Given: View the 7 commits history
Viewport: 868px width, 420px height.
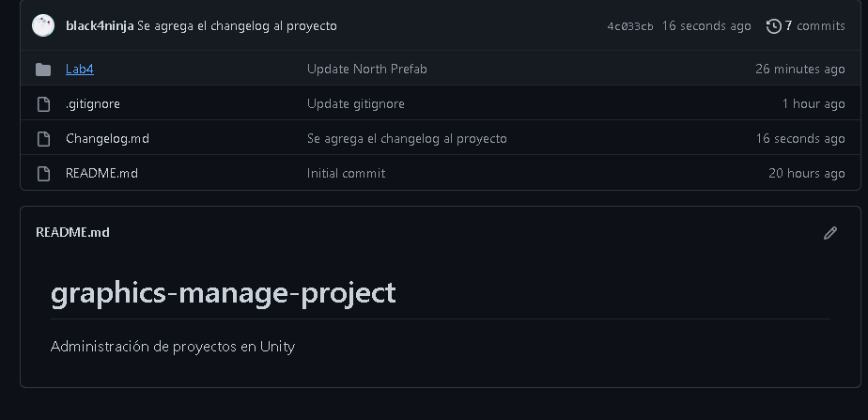Looking at the screenshot, I should pyautogui.click(x=814, y=26).
